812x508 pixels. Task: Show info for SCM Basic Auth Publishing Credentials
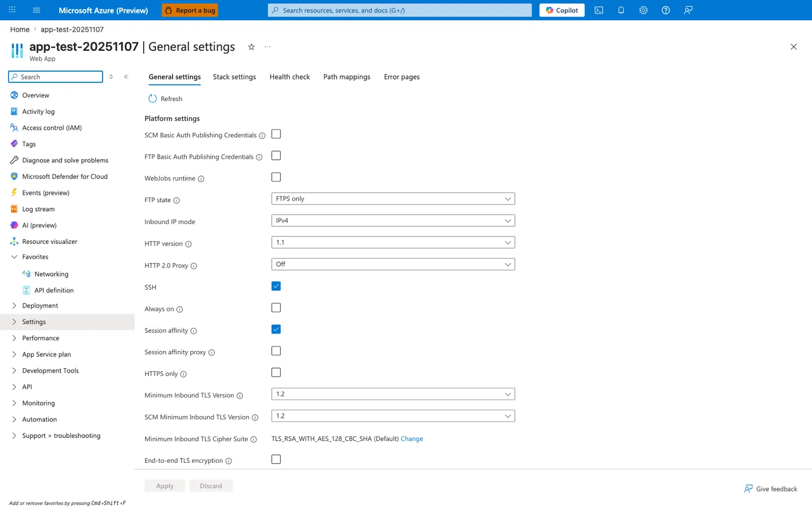coord(262,135)
